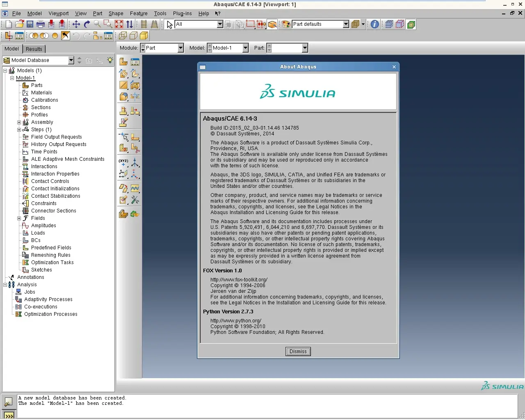Open the File menu
The height and width of the screenshot is (420, 525).
pos(16,14)
